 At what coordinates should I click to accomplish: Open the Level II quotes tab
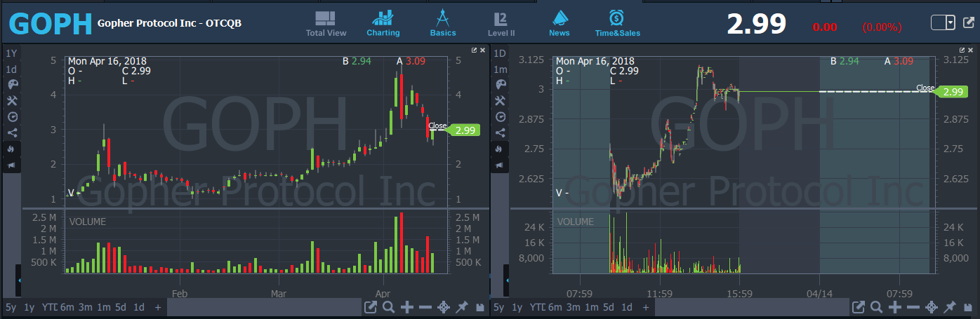tap(501, 24)
